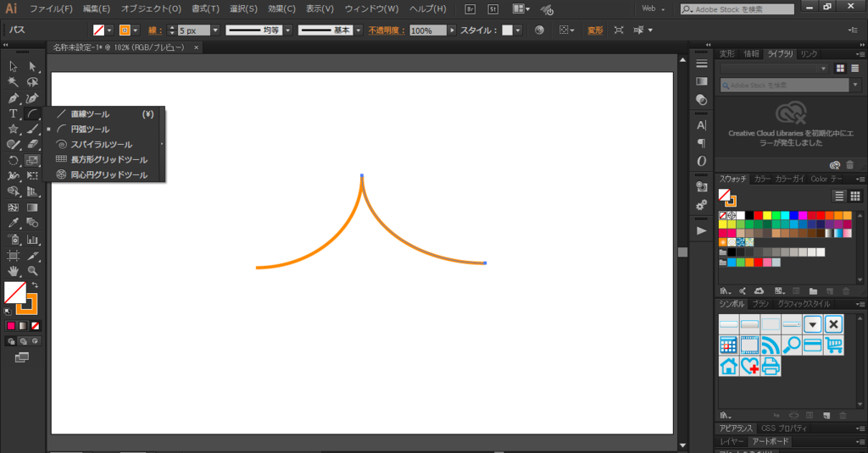Select the Slice tool

[32, 256]
